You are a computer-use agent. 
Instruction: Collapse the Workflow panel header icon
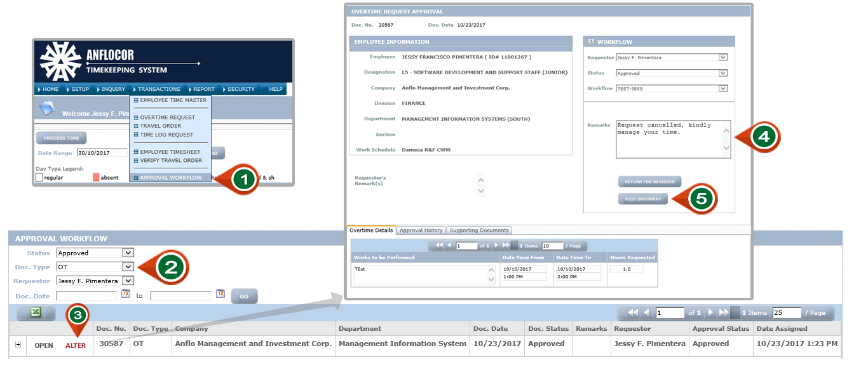[591, 42]
